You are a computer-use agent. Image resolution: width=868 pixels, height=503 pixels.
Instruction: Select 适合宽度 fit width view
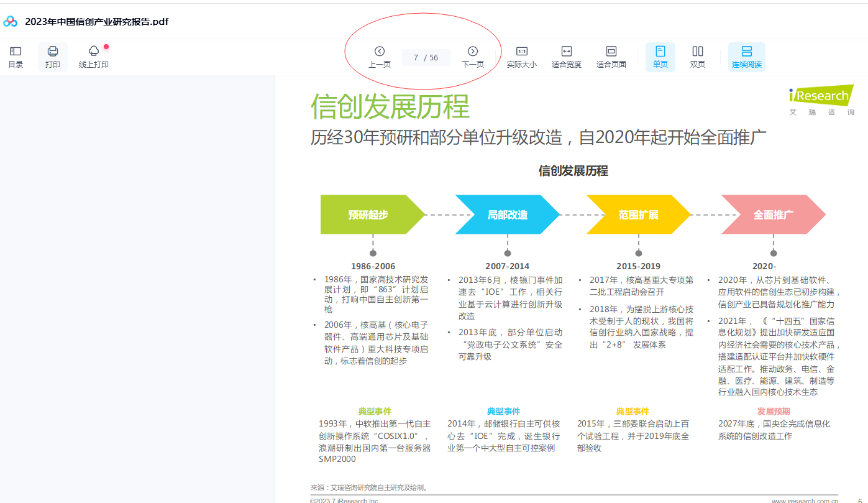(567, 57)
